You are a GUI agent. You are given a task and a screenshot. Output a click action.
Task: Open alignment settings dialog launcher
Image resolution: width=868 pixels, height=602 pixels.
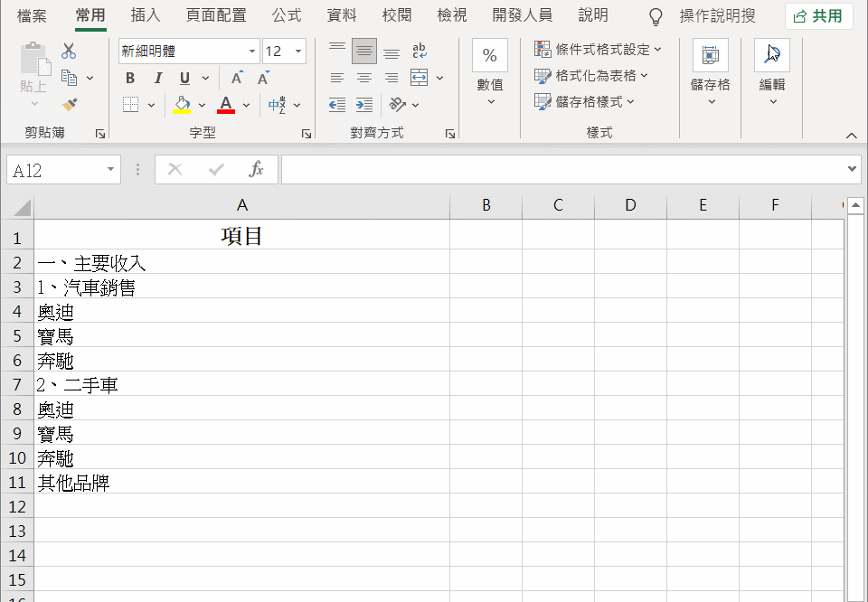pos(450,134)
